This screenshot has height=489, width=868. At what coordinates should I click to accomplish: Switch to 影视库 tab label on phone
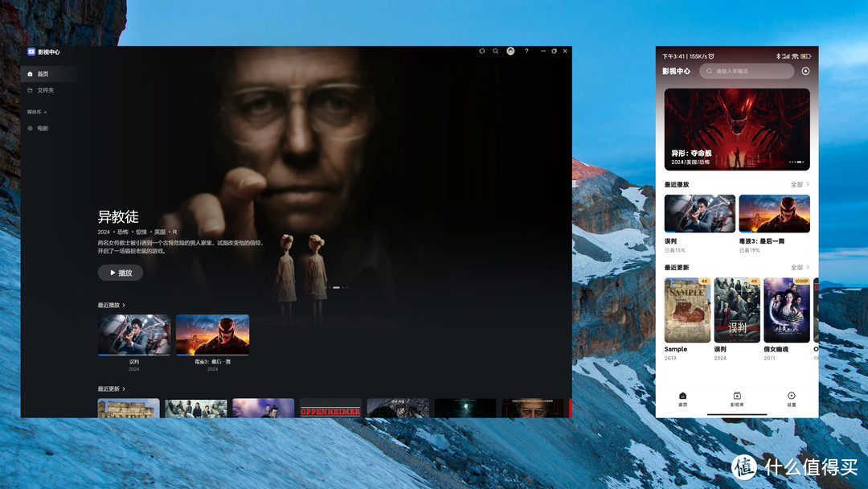click(x=737, y=405)
